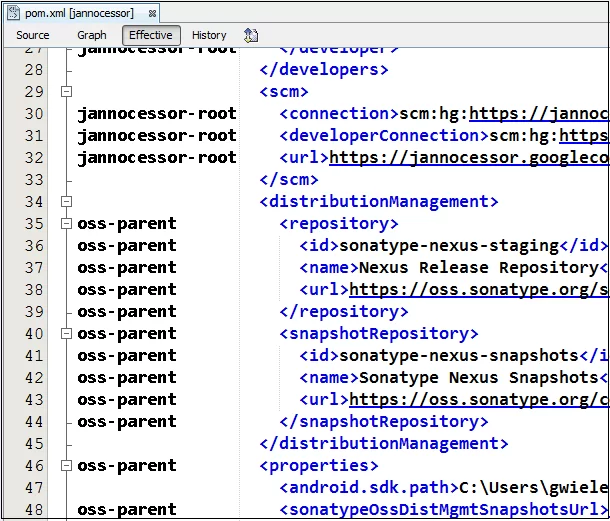Open the oss.sonatype.org link on line 43
Screen dimensions: 610x521
click(479, 400)
